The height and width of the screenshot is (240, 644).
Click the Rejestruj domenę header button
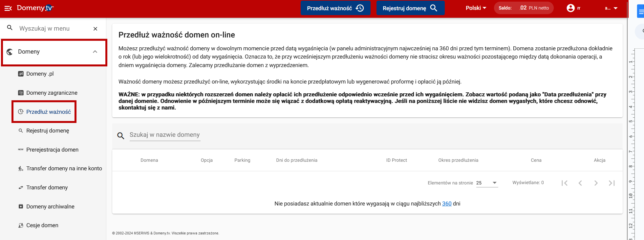click(x=410, y=8)
